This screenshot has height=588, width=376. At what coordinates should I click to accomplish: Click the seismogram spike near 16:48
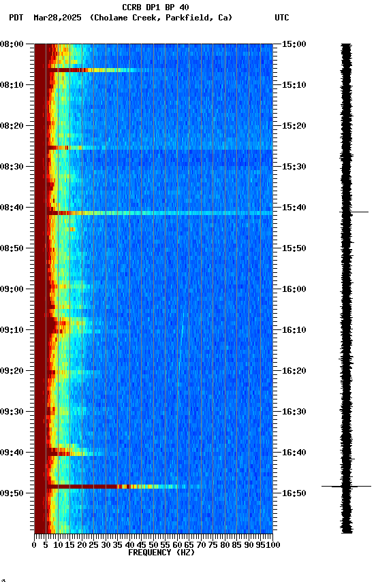(x=346, y=487)
